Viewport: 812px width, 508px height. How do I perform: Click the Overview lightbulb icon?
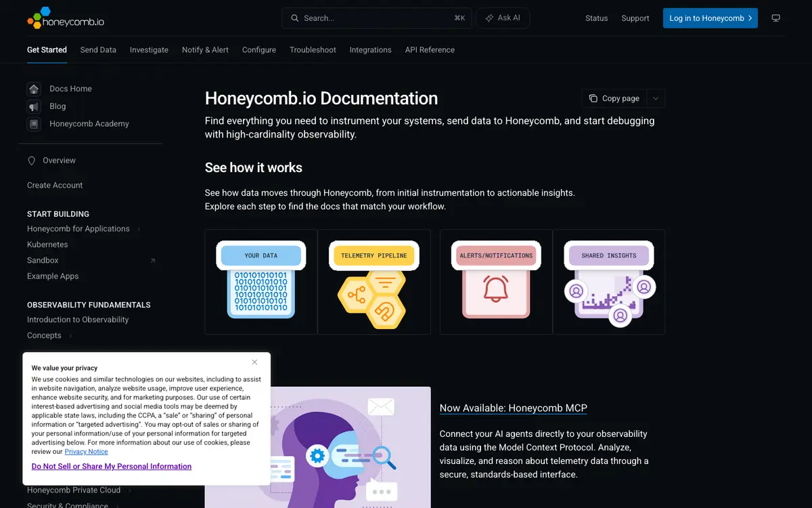click(31, 161)
